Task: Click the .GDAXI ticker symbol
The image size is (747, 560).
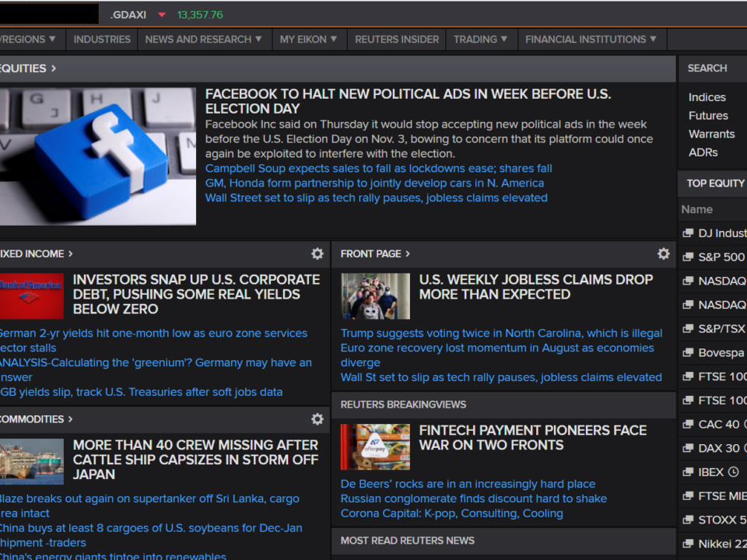Action: pyautogui.click(x=128, y=15)
